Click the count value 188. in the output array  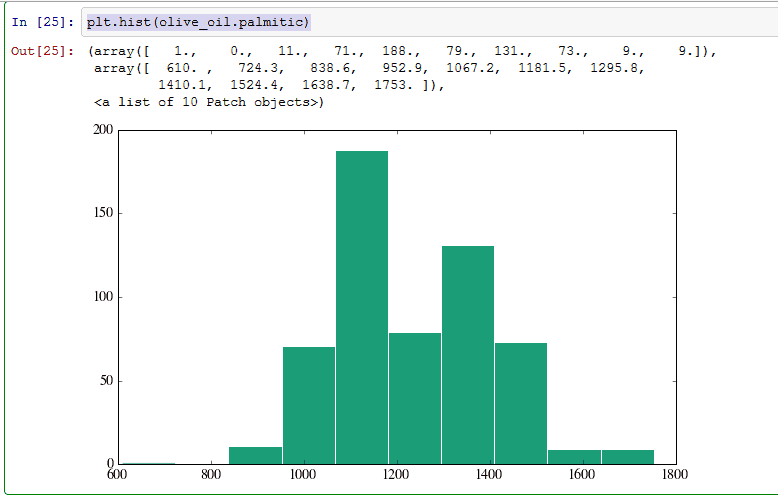401,51
